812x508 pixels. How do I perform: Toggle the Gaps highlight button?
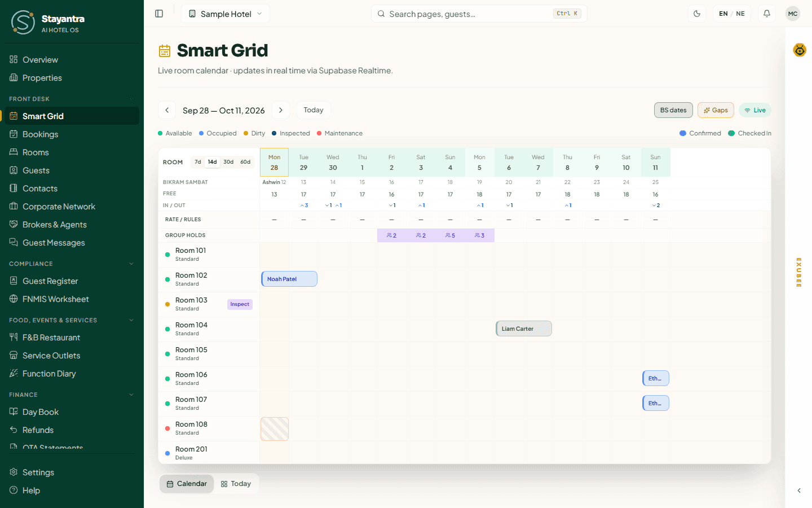[x=716, y=110]
